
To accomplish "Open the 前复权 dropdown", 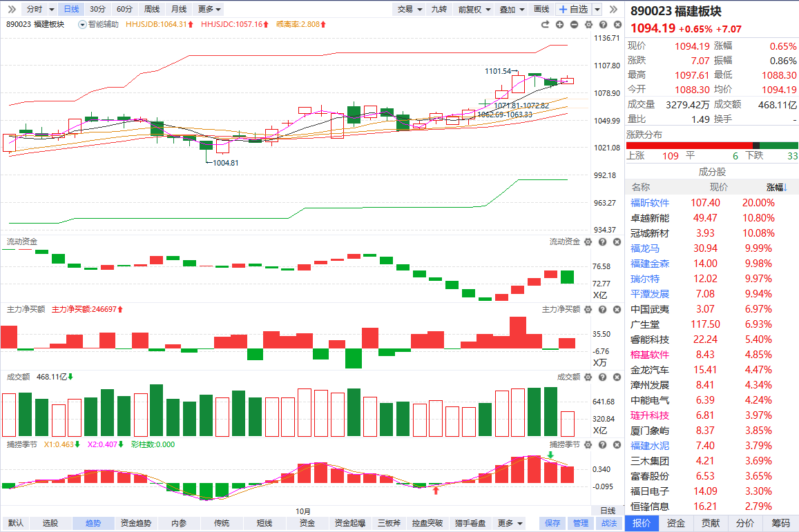I will (x=474, y=9).
